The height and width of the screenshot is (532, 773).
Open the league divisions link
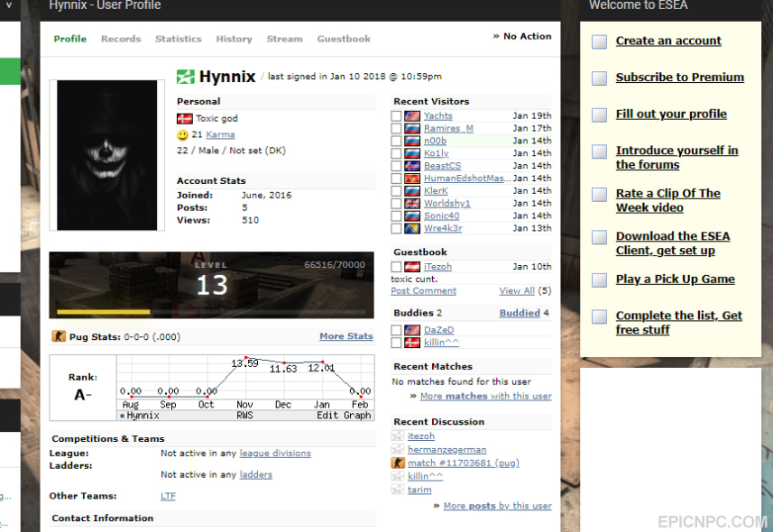(275, 454)
